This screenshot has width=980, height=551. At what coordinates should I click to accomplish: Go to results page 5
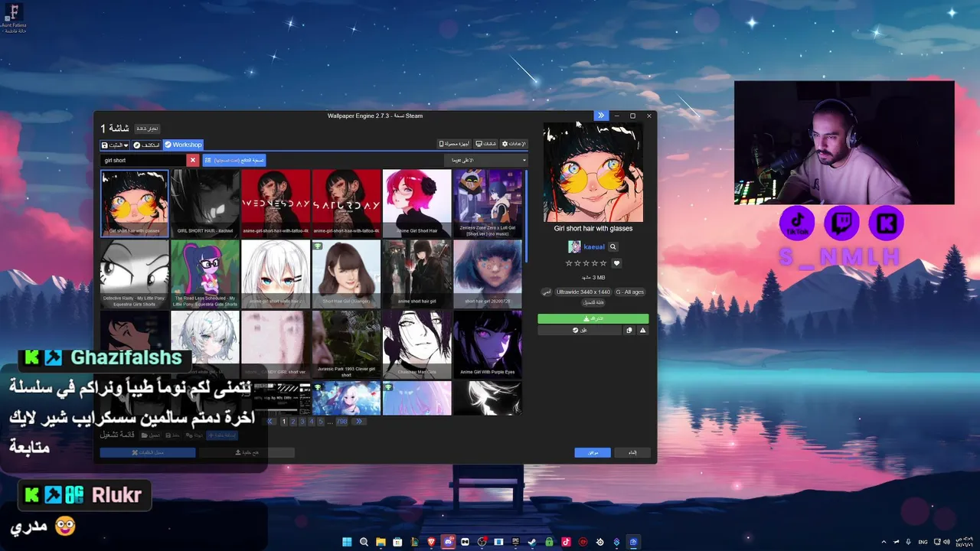(x=321, y=422)
